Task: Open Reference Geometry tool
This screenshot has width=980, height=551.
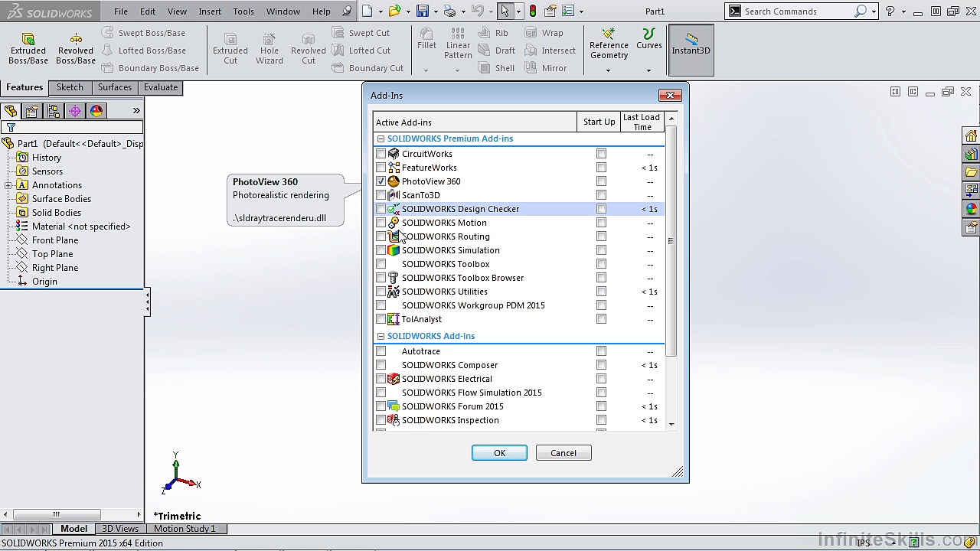Action: (x=609, y=44)
